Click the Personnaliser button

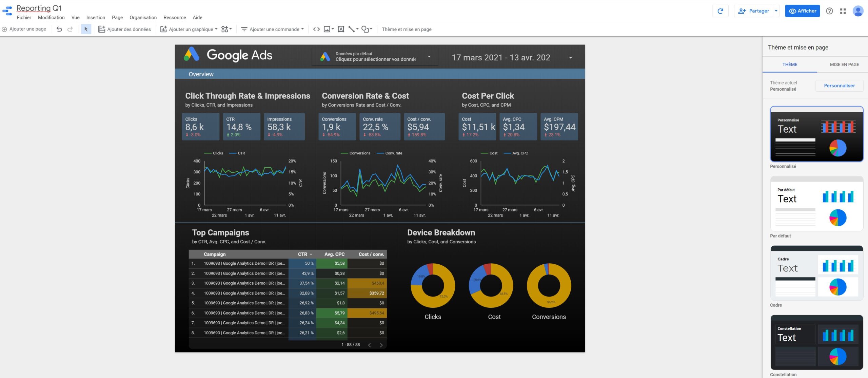pyautogui.click(x=839, y=86)
